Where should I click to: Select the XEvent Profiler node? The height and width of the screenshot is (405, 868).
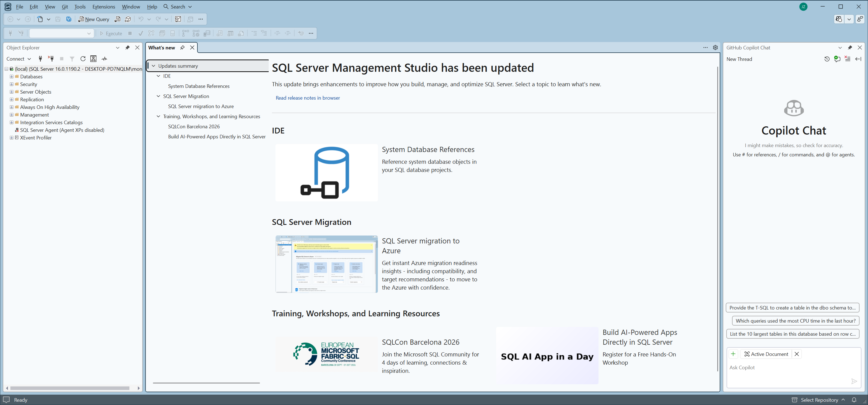pos(36,138)
